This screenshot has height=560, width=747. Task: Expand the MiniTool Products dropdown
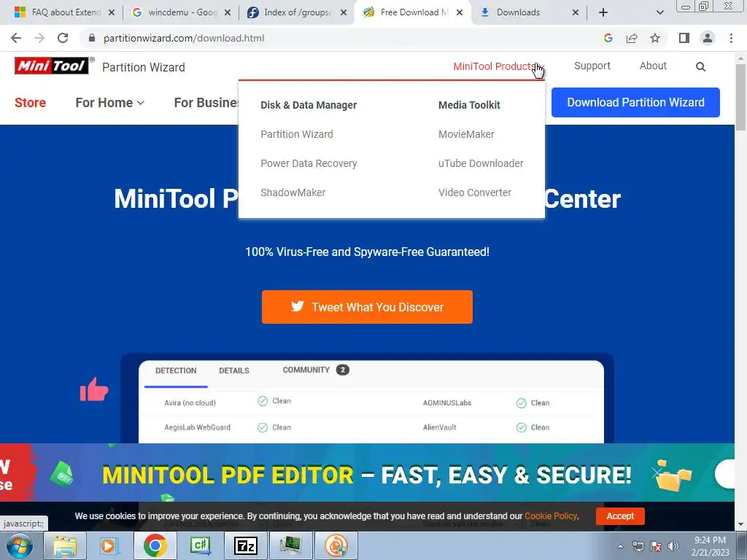pos(498,66)
